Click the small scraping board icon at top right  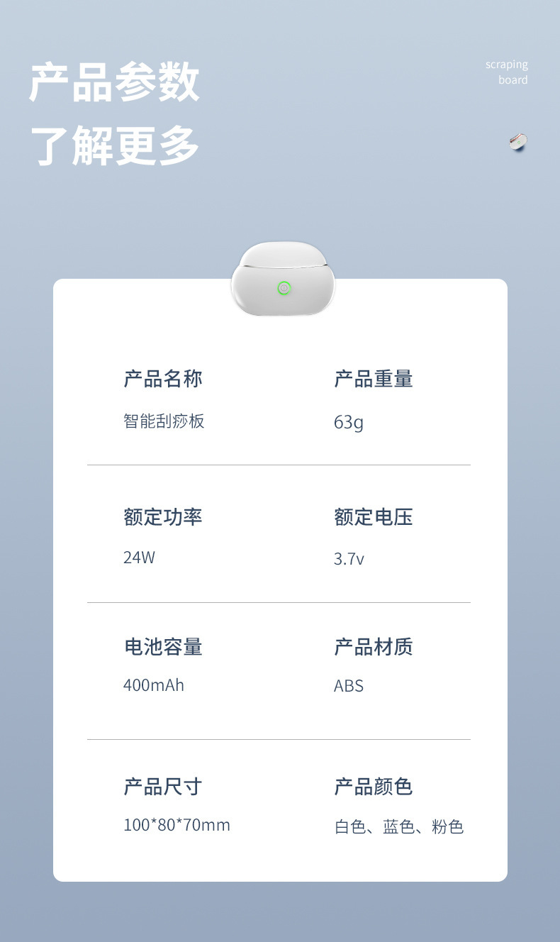518,142
